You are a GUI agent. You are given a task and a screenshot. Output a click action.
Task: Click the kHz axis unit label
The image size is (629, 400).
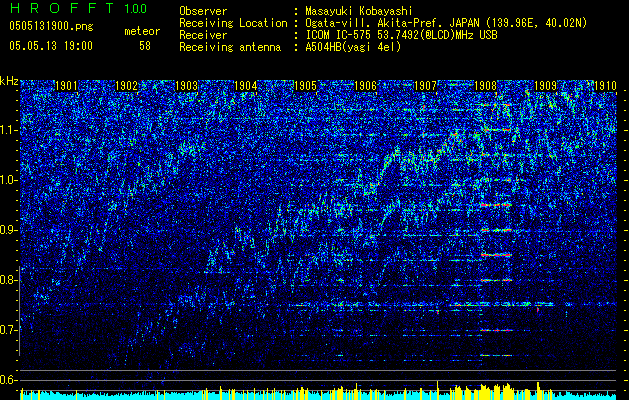click(9, 81)
